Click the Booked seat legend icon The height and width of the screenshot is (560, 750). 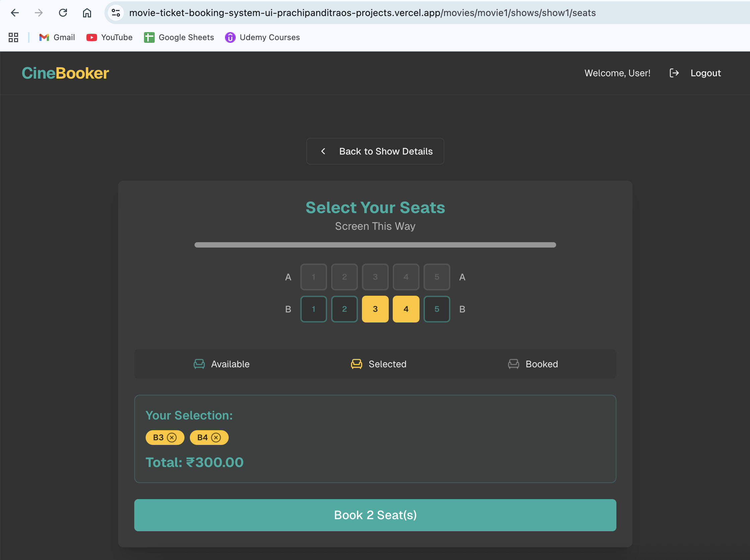[x=513, y=364]
